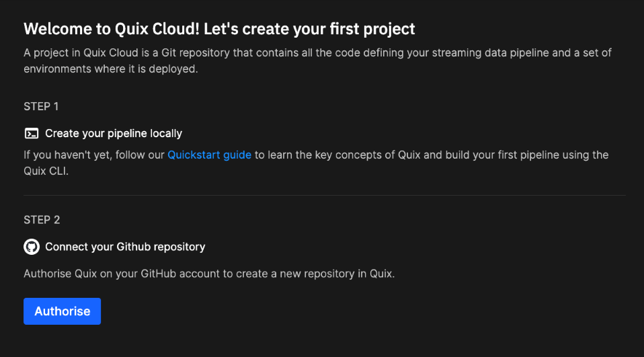Click the GitHub logo icon

click(x=31, y=247)
